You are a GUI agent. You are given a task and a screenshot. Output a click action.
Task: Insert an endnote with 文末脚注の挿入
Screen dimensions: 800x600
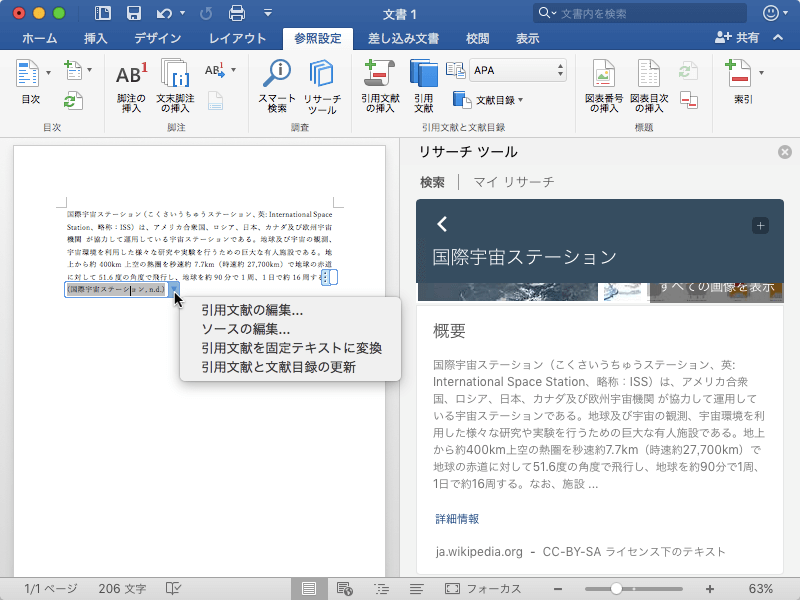pyautogui.click(x=175, y=86)
